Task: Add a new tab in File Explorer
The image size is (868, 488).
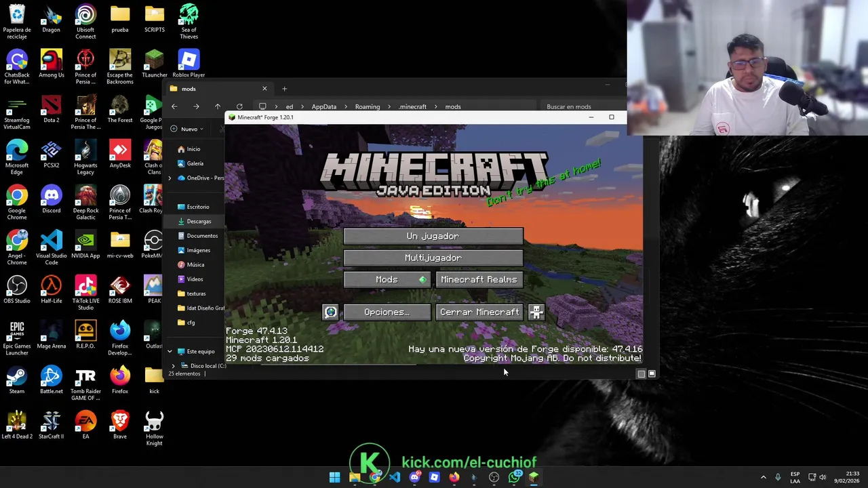Action: coord(284,89)
